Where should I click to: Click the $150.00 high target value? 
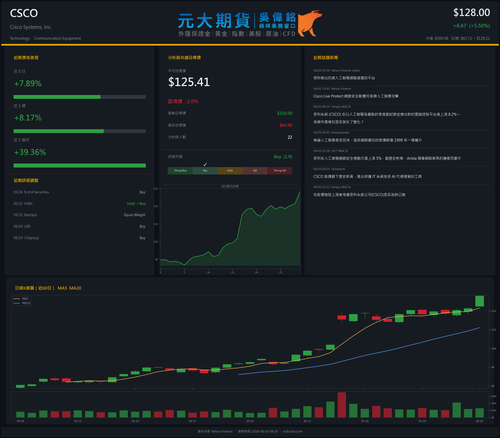(285, 113)
